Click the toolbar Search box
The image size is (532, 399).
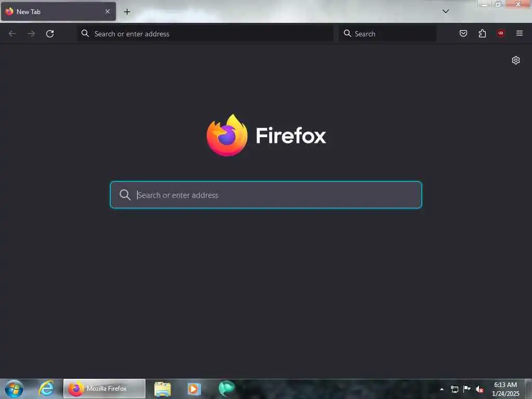(x=387, y=34)
